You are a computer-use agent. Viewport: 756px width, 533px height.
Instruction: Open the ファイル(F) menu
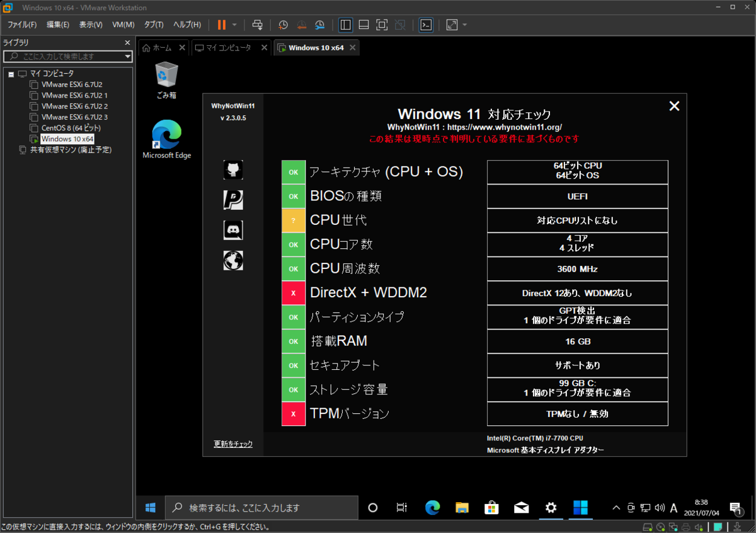tap(22, 25)
